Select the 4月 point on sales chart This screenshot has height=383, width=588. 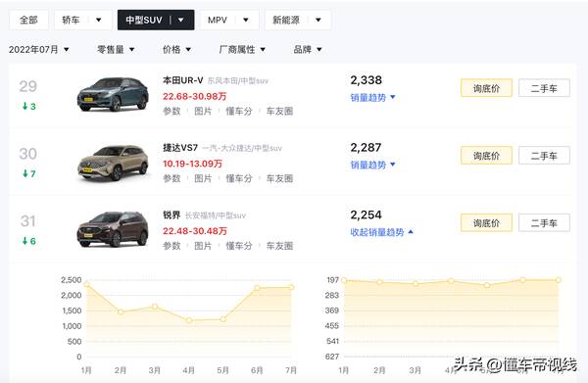click(189, 320)
